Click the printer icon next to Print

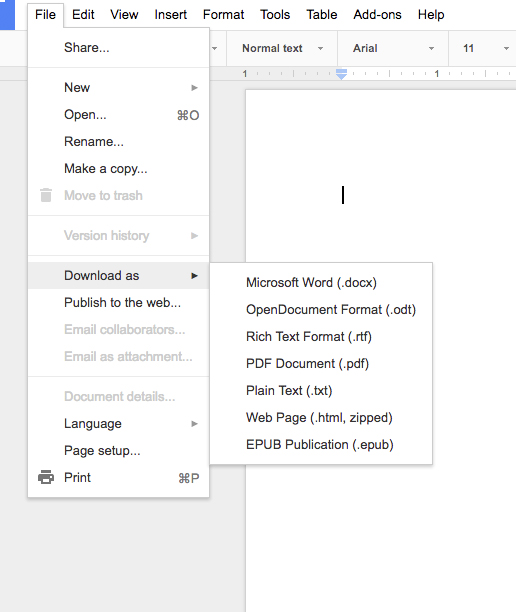point(46,477)
